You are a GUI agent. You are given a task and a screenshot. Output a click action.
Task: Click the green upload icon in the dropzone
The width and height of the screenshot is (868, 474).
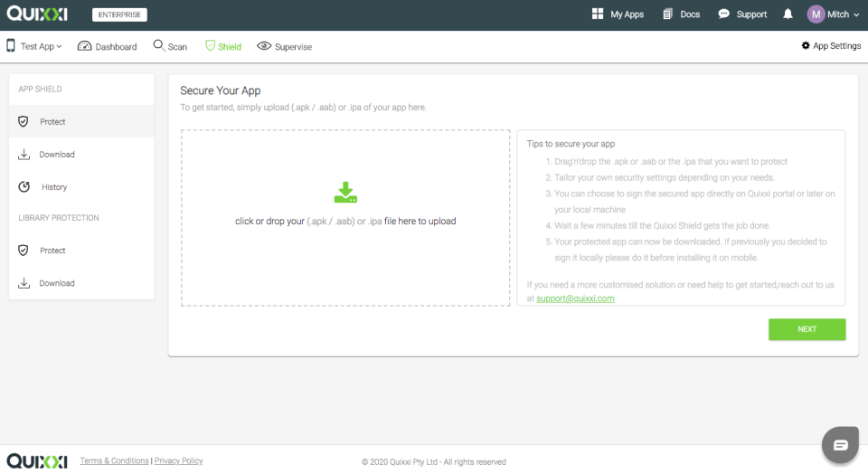(x=345, y=192)
